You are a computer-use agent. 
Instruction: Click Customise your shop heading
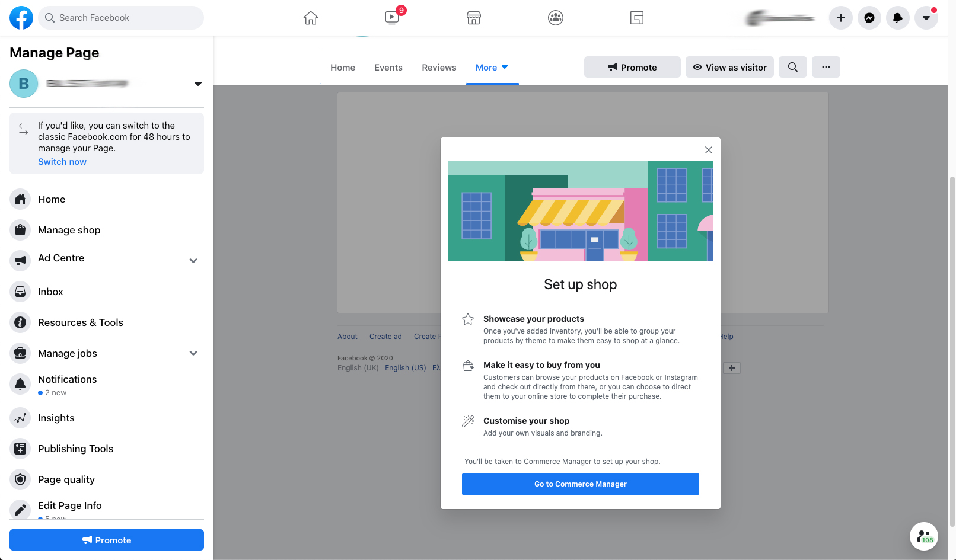527,421
